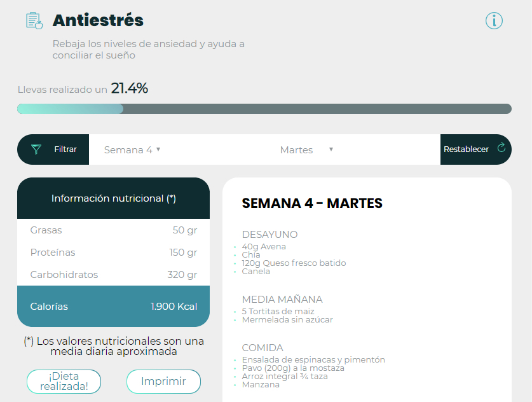Viewport: 532px width, 402px height.
Task: Click the Chía item
Action: (251, 254)
